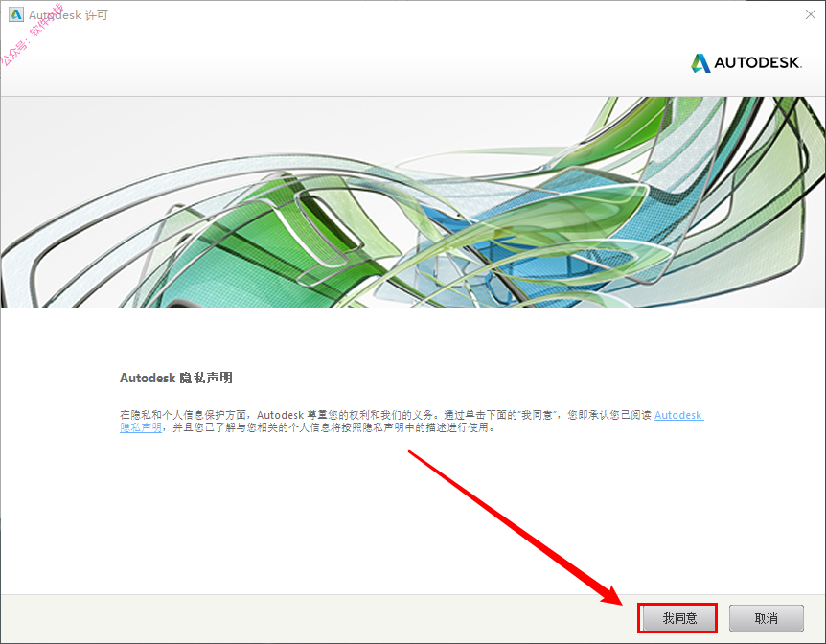Viewport: 826px width, 644px height.
Task: Close the Autodesk 许可 dialog window
Action: click(811, 14)
